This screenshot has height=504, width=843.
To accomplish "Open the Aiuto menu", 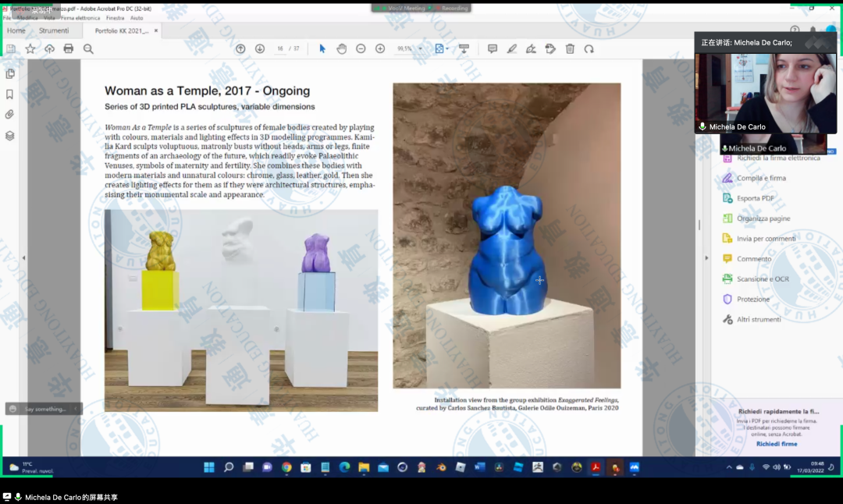I will pyautogui.click(x=137, y=18).
